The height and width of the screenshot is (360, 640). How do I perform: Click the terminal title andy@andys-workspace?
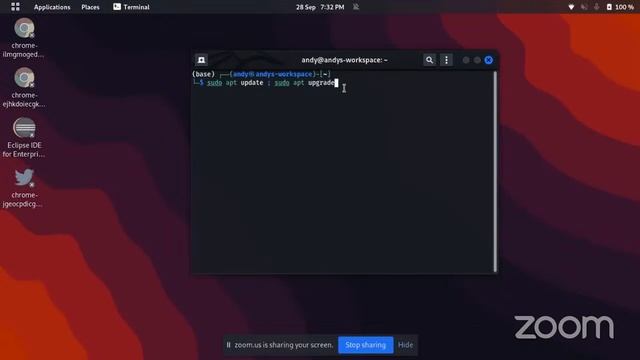click(344, 60)
